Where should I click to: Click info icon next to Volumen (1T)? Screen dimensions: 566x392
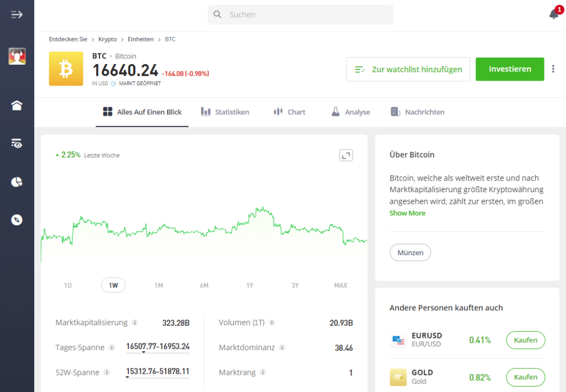tap(272, 322)
